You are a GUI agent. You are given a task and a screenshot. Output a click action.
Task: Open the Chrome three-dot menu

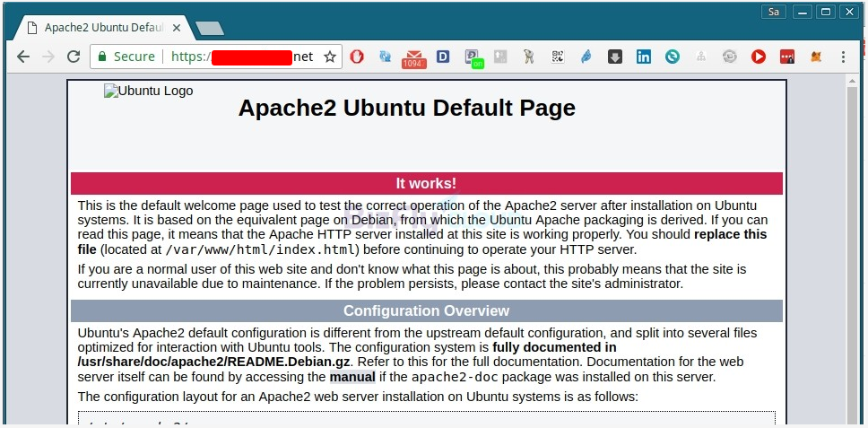click(843, 57)
